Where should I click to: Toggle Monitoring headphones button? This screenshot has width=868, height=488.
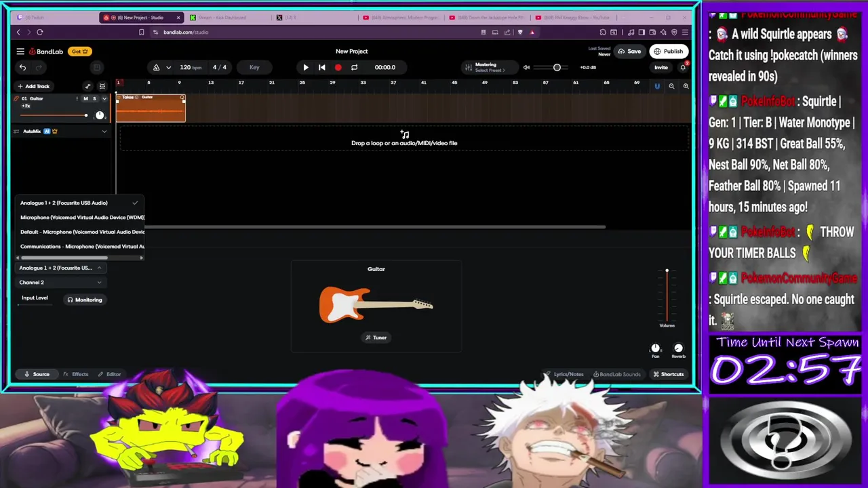pyautogui.click(x=84, y=300)
